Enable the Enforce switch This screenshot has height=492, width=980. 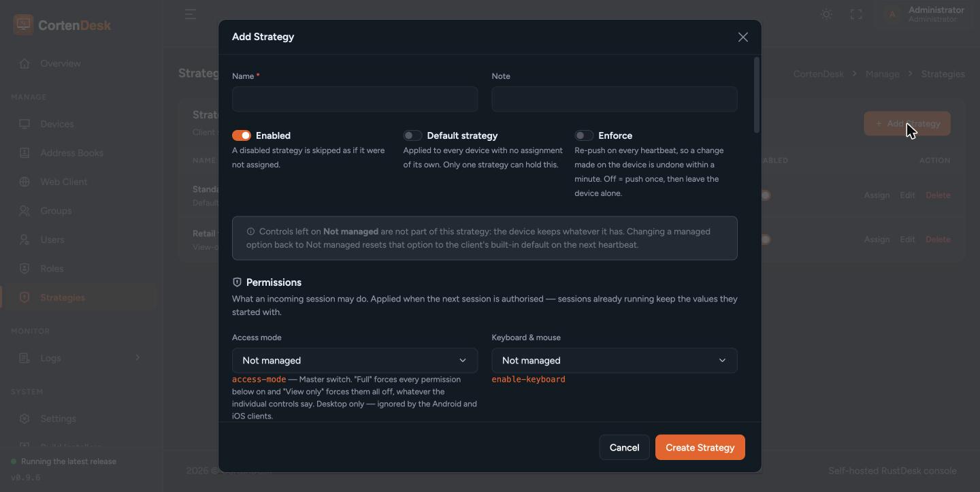pyautogui.click(x=584, y=135)
